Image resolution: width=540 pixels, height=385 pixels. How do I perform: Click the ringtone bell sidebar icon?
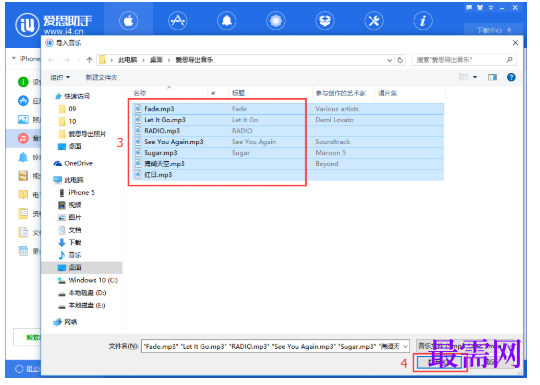[x=23, y=157]
